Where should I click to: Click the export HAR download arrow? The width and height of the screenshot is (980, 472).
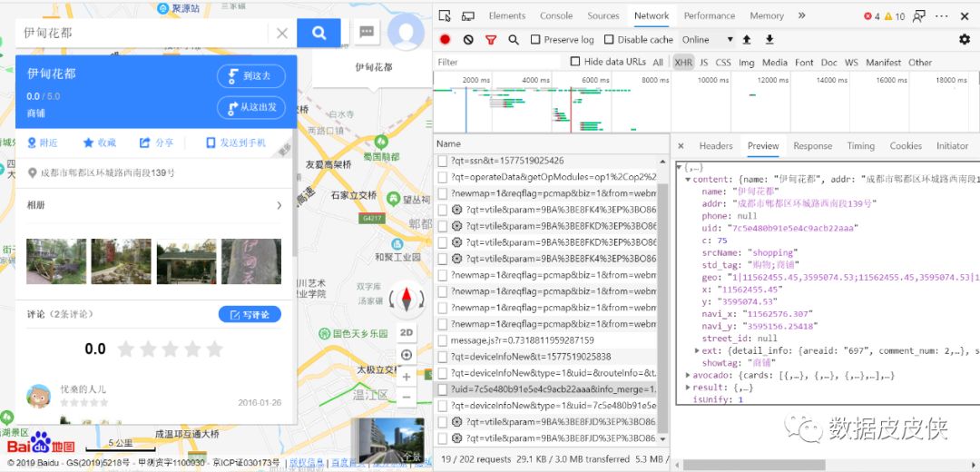770,39
